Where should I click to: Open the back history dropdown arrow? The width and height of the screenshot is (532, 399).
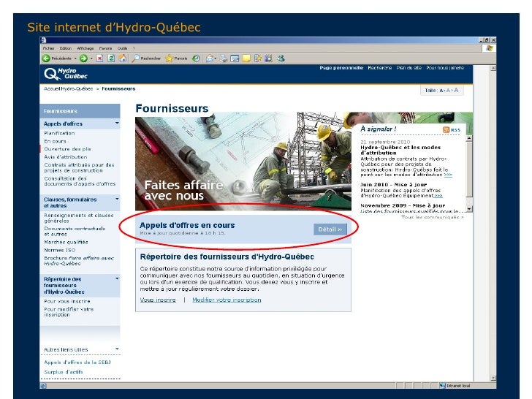75,58
